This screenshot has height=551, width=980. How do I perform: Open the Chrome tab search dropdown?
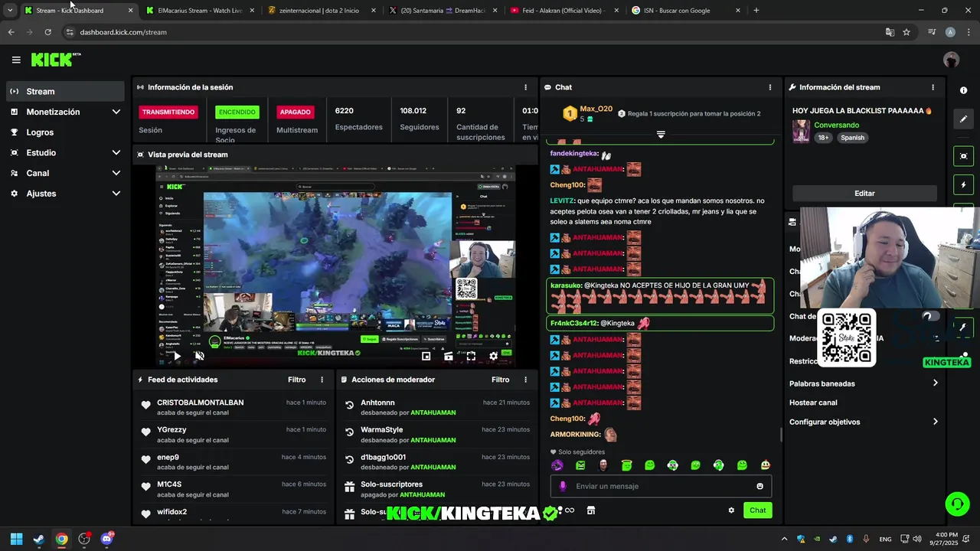10,11
